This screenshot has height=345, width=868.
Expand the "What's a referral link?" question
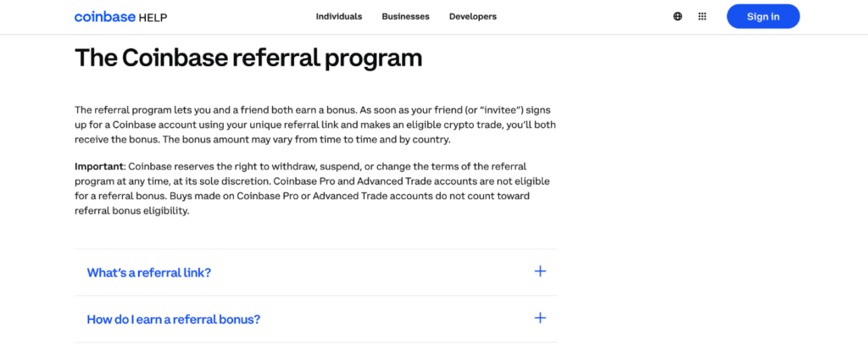coord(149,273)
